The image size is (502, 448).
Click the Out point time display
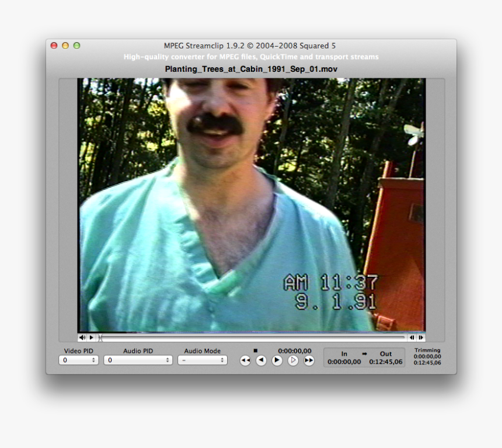click(x=385, y=360)
